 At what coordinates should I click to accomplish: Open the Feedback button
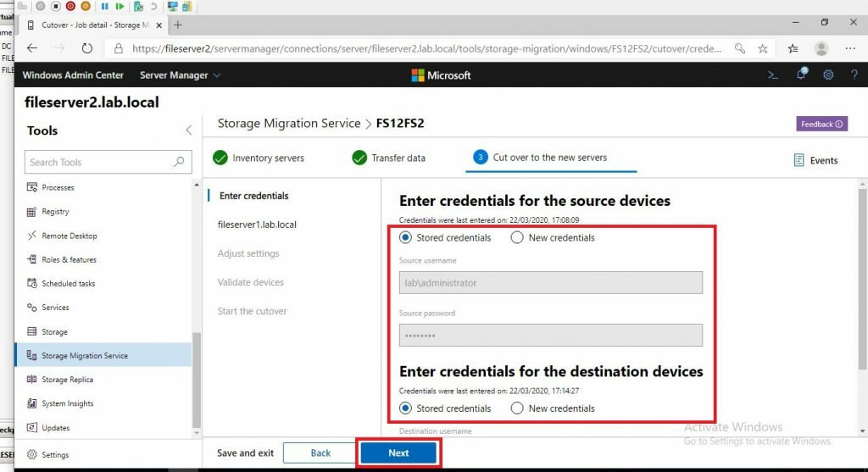tap(821, 124)
